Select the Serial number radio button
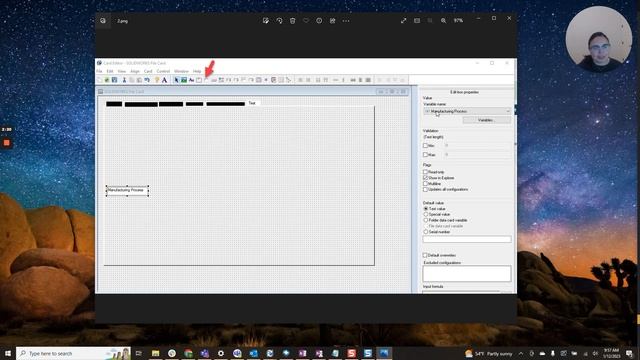This screenshot has width=640, height=360. click(x=426, y=232)
